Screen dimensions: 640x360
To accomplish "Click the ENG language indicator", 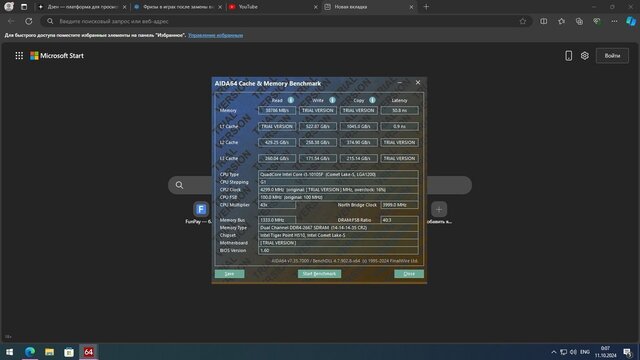I will coord(585,352).
